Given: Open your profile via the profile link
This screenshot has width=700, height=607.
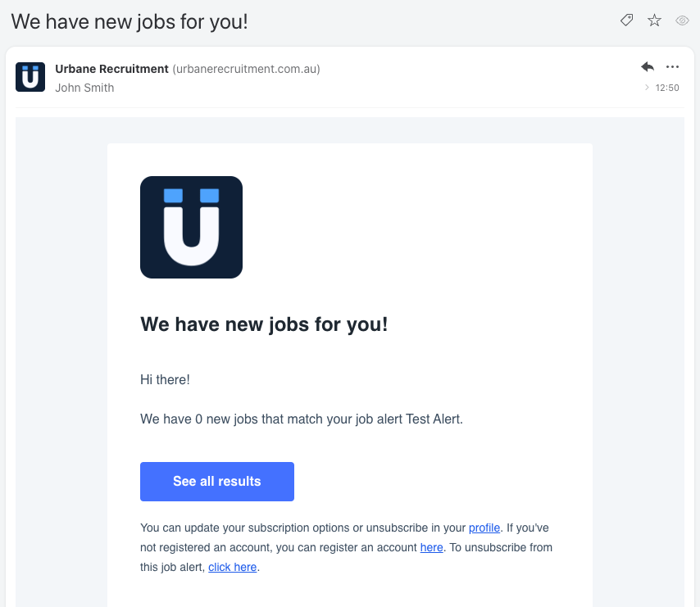Looking at the screenshot, I should point(484,528).
